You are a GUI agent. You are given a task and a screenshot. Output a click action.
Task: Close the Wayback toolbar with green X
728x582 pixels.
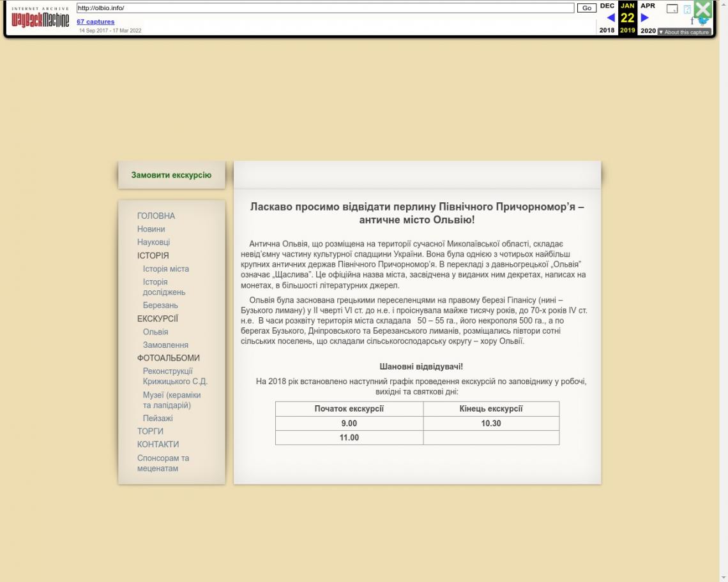click(703, 9)
